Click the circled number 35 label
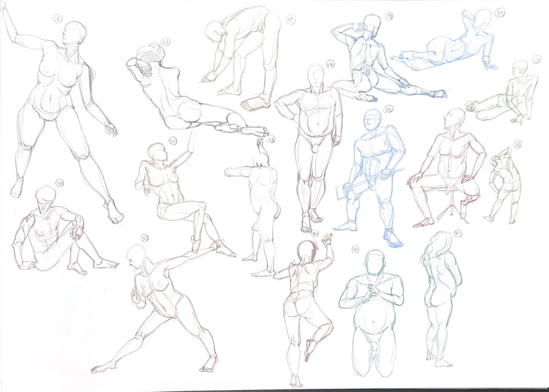Screen dimensions: 549x392 point(388,110)
